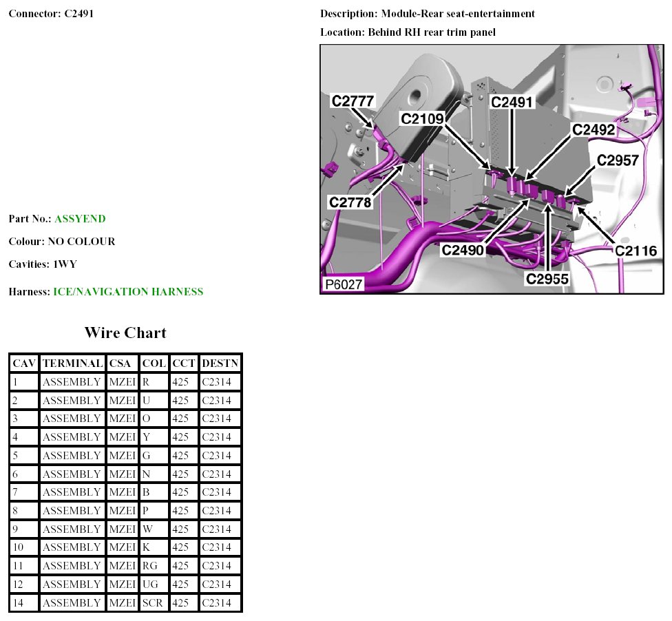The image size is (672, 621).
Task: Open the ASSYEND part number link
Action: [x=80, y=219]
